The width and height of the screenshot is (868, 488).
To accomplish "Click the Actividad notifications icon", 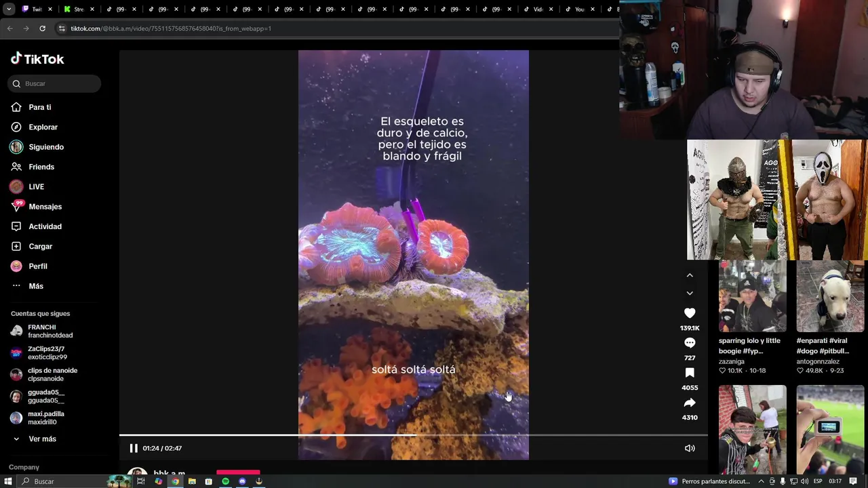I will pyautogui.click(x=16, y=226).
